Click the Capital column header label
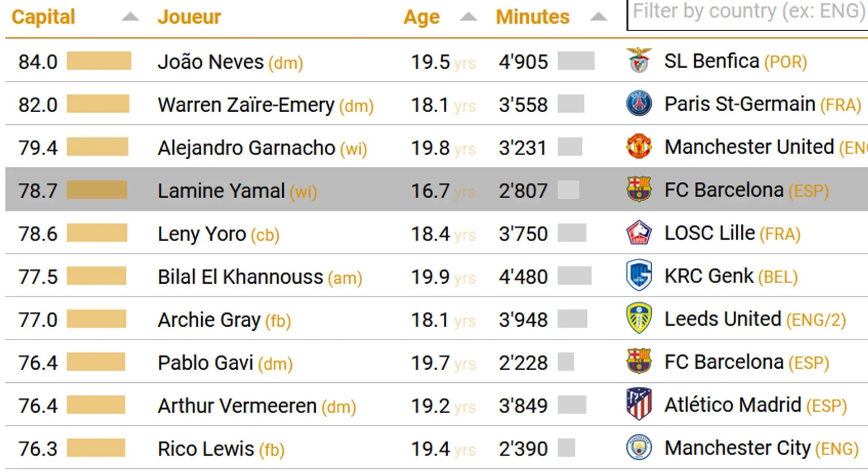Image resolution: width=868 pixels, height=474 pixels. pyautogui.click(x=43, y=17)
